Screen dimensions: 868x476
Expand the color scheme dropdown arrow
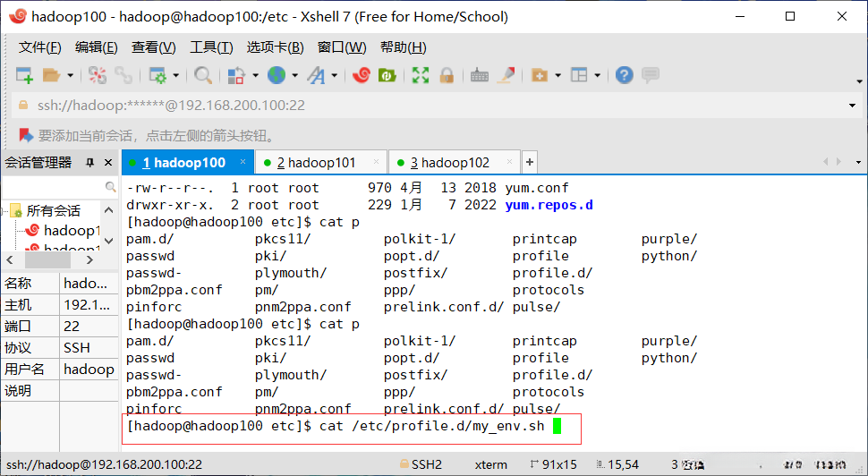(255, 75)
